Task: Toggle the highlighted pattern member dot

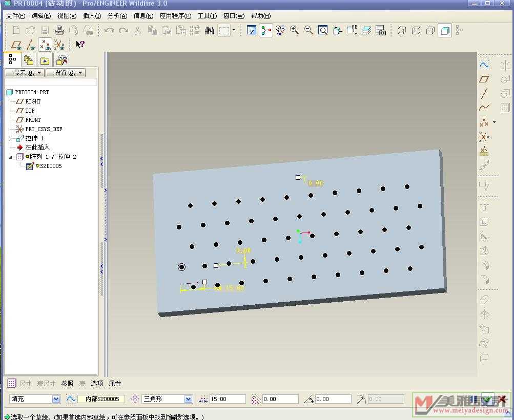Action: (181, 267)
